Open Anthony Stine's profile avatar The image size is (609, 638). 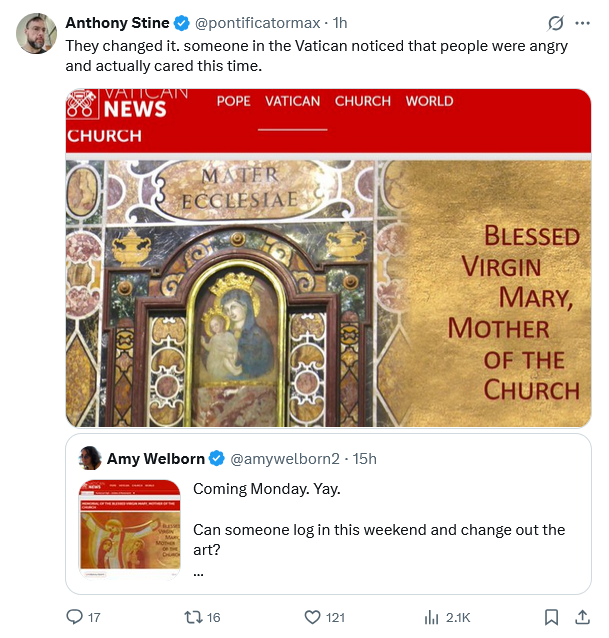[x=37, y=34]
